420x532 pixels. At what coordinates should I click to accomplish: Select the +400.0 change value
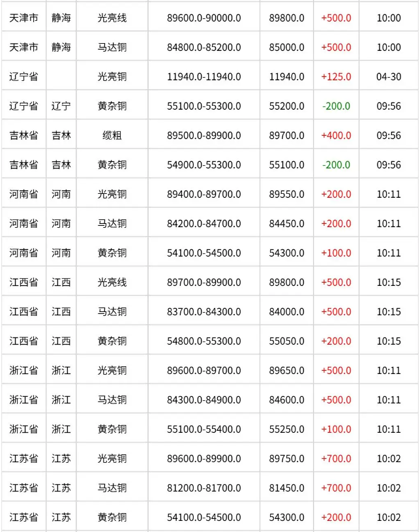click(x=336, y=136)
